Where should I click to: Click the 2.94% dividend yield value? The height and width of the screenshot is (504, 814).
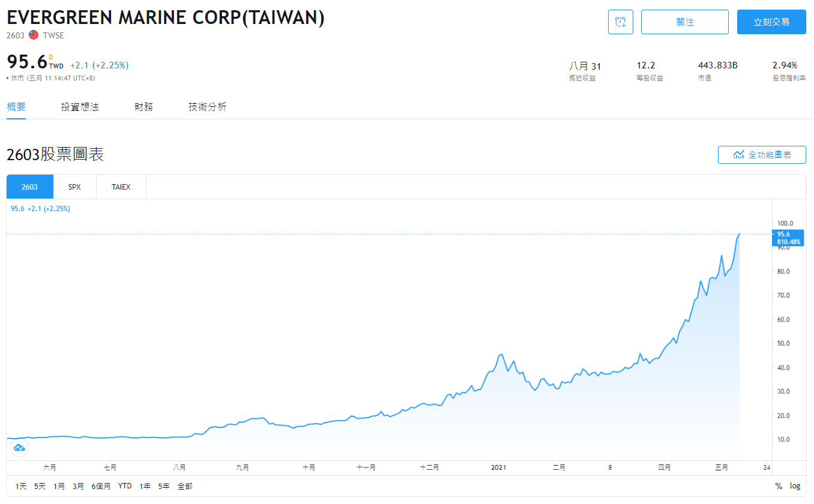pos(785,65)
